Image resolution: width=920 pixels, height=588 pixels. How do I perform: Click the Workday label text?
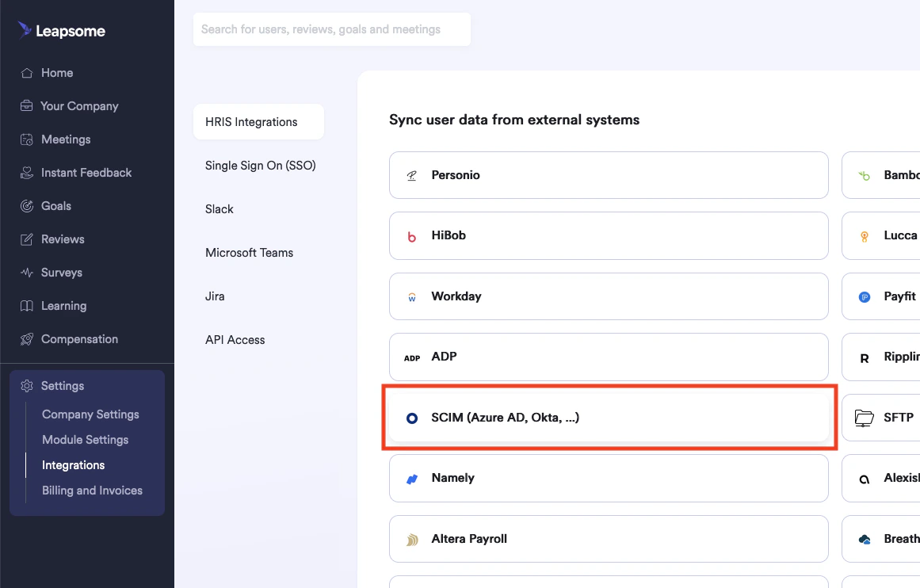pos(456,296)
